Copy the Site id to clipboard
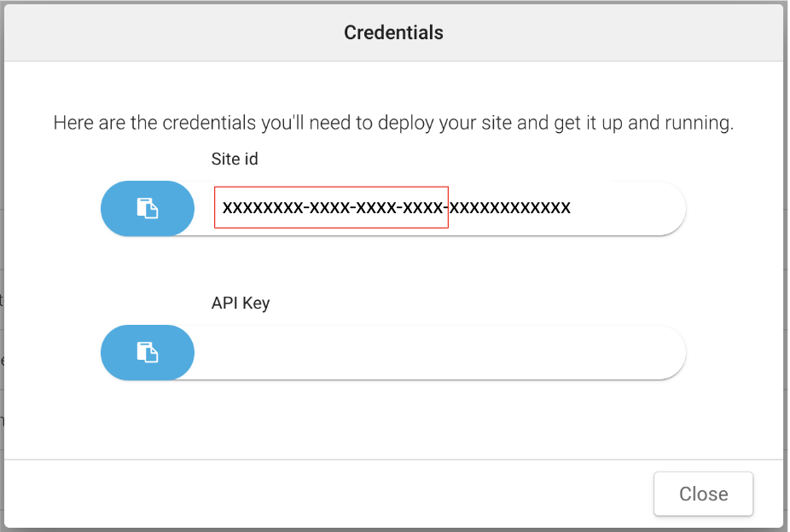The image size is (790, 532). click(148, 208)
